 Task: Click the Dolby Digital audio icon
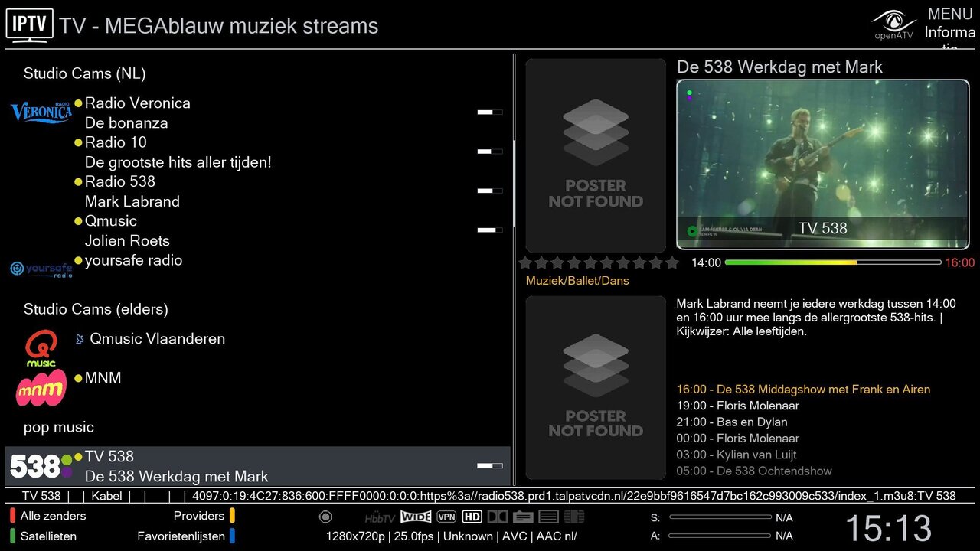(x=497, y=517)
